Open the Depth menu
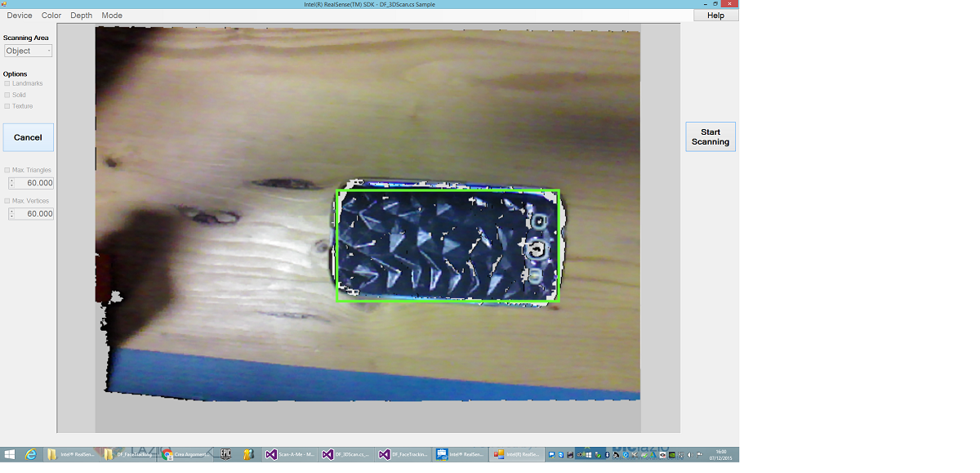The image size is (980, 473). coord(81,15)
